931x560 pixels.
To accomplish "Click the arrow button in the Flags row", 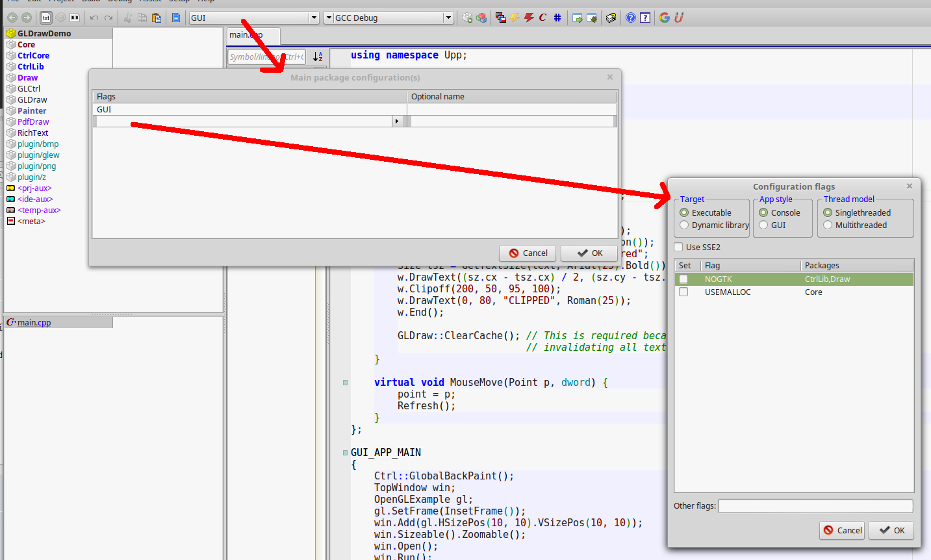I will (x=396, y=121).
